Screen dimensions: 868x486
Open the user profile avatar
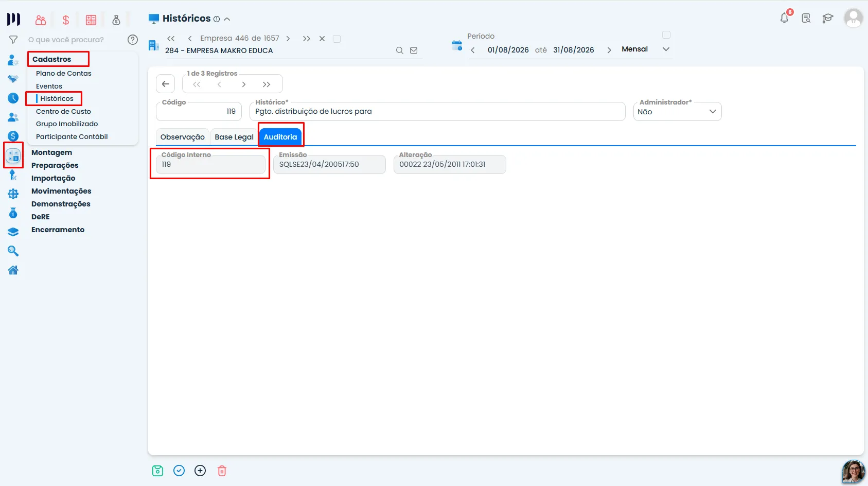tap(853, 19)
